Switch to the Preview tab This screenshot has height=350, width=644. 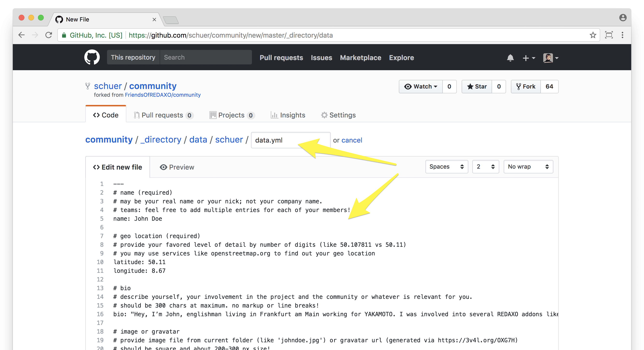pos(177,167)
